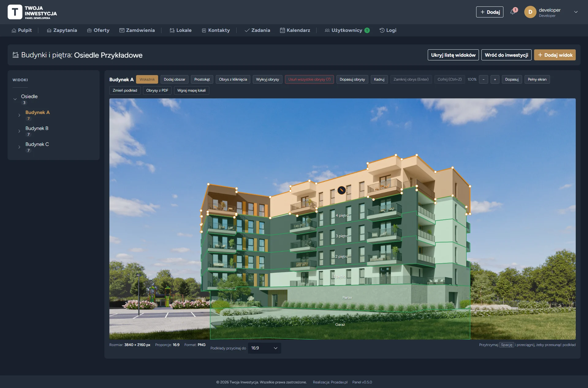Click the Twoja Inwestycja logo

32,12
